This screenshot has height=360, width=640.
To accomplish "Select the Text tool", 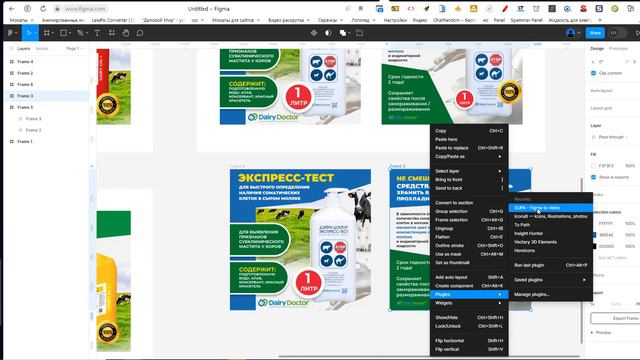I will point(97,33).
